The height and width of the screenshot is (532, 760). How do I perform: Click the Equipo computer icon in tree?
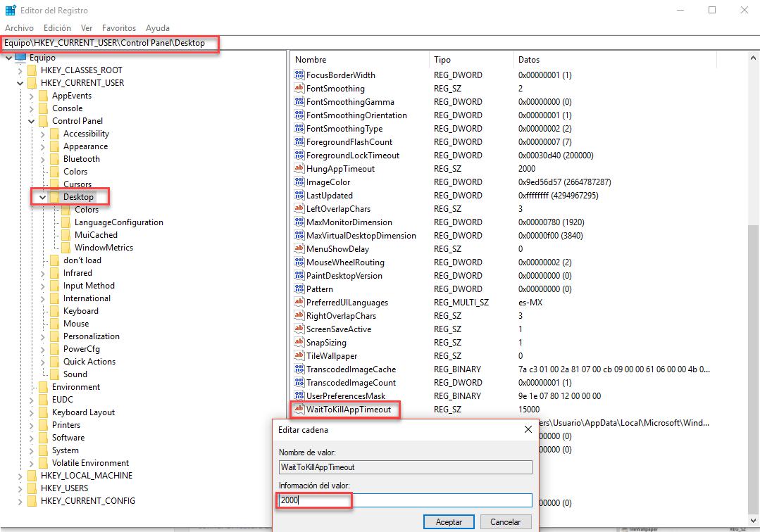click(x=20, y=58)
